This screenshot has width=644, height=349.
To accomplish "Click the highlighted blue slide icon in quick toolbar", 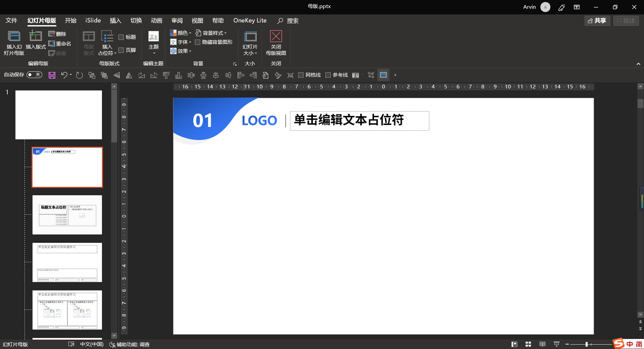I will [383, 75].
